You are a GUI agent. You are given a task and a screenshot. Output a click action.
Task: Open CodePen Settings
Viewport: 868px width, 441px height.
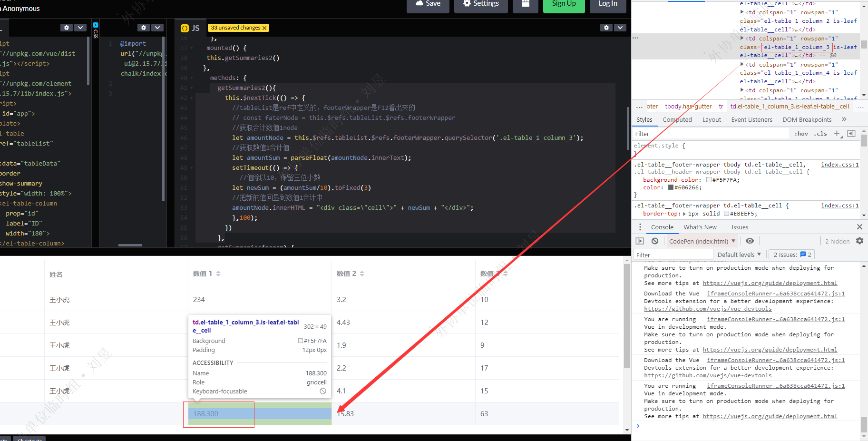[481, 4]
